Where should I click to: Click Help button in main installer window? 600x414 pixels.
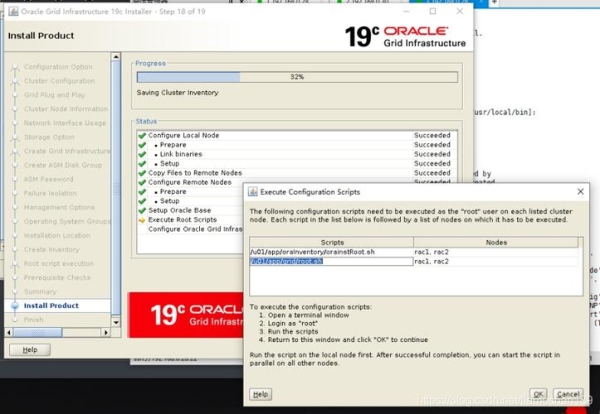coord(30,350)
